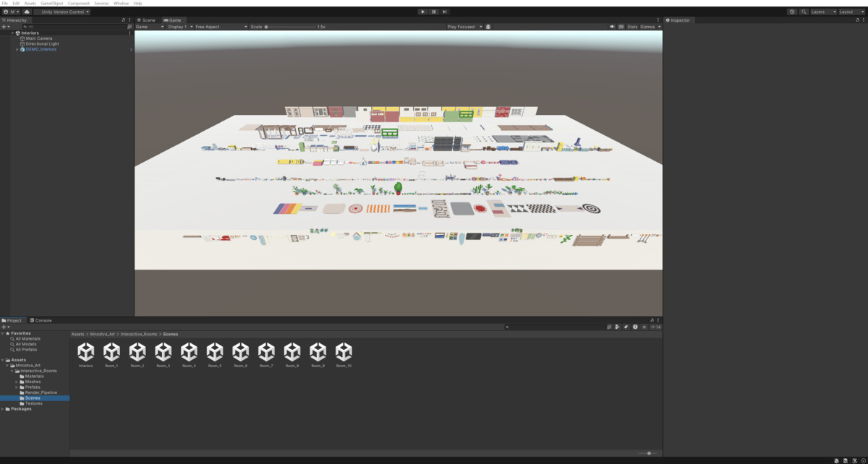Screen dimensions: 868x464
Task: Open the Layers dropdown
Action: (823, 12)
